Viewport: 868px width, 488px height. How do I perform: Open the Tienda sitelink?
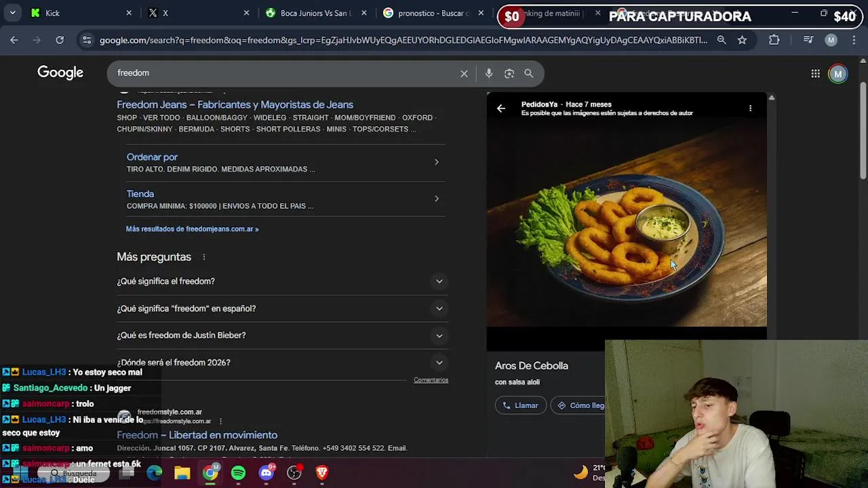coord(140,193)
